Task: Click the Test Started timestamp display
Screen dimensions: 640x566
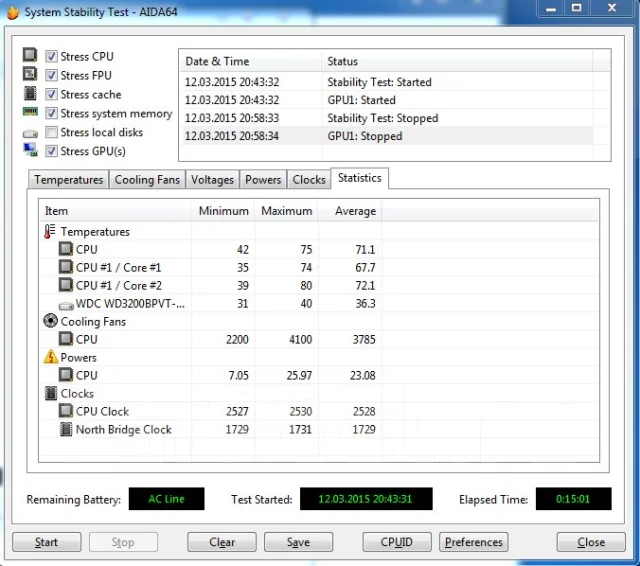Action: (366, 499)
